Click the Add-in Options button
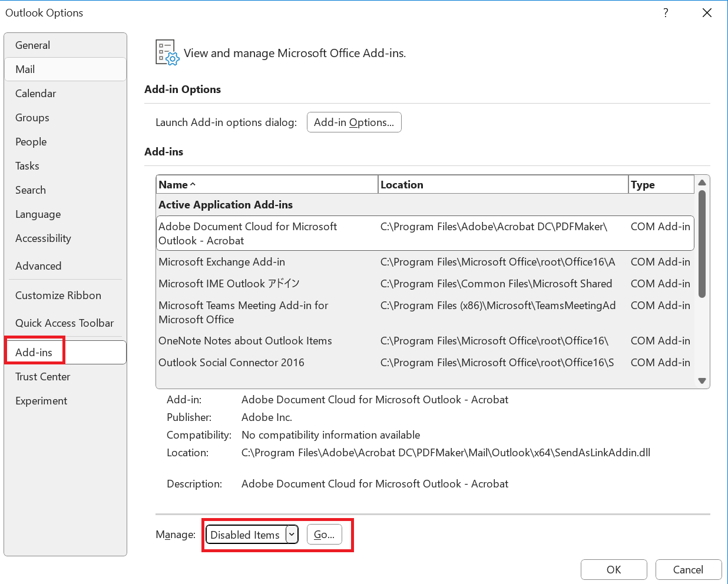Screen dimensions: 728x584 pos(354,122)
